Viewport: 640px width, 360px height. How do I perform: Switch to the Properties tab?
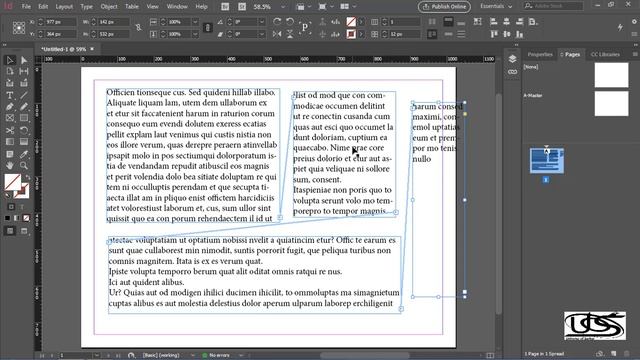click(540, 54)
